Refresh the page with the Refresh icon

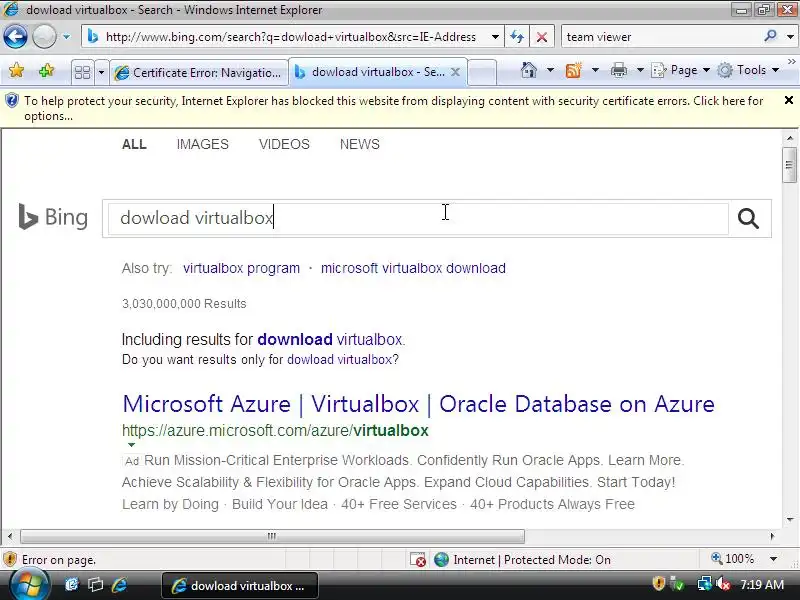click(517, 37)
